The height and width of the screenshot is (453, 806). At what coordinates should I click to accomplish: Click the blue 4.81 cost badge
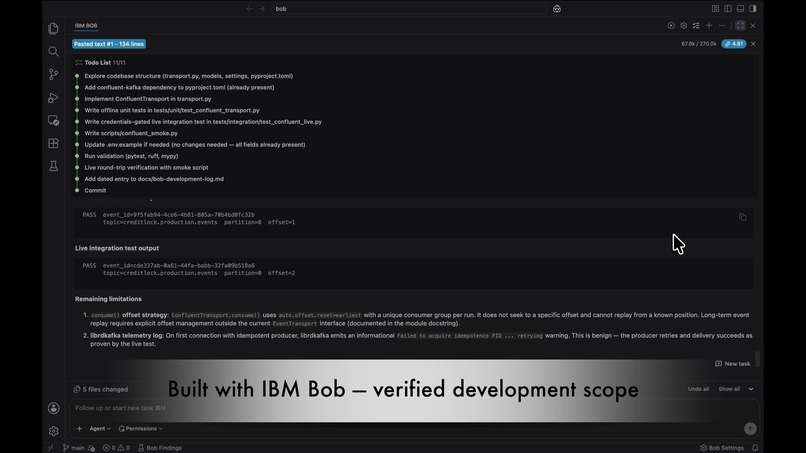734,44
